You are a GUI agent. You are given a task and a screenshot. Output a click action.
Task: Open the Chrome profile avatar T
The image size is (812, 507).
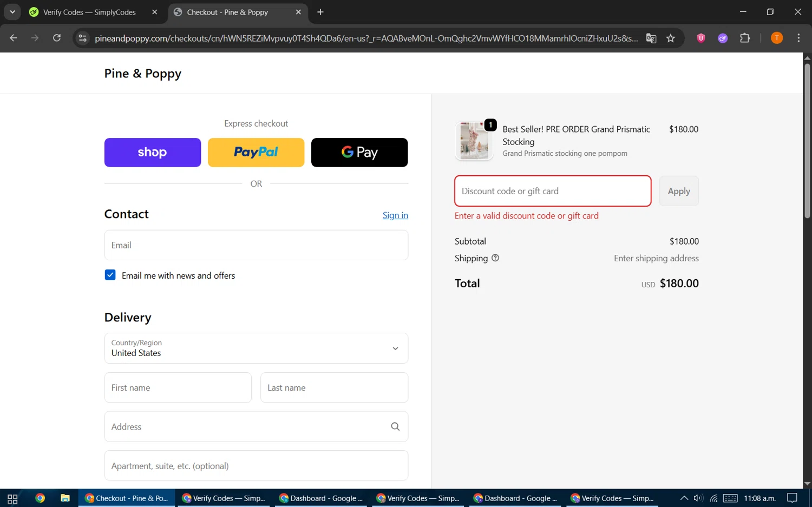(777, 38)
